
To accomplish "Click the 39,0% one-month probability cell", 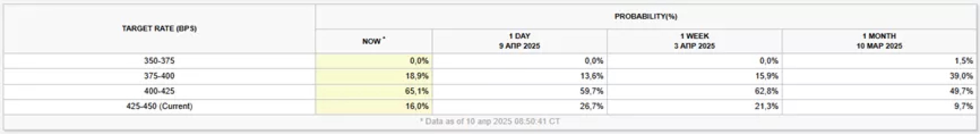I will [879, 76].
